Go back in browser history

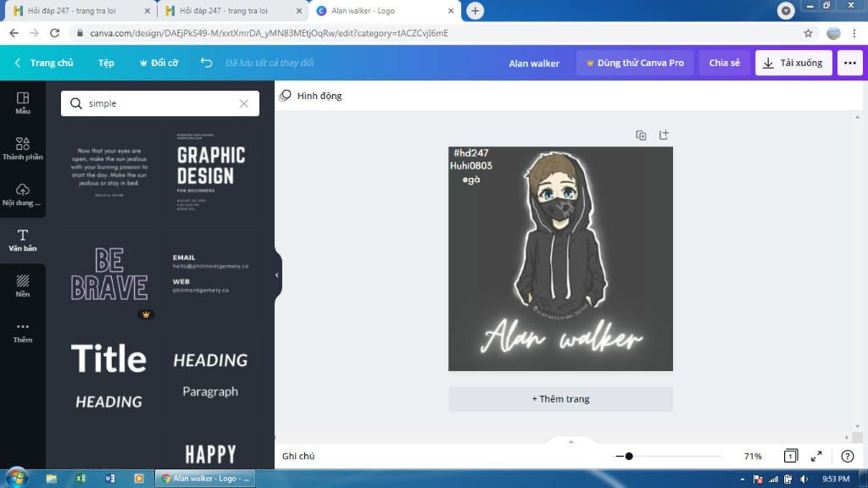[x=14, y=33]
